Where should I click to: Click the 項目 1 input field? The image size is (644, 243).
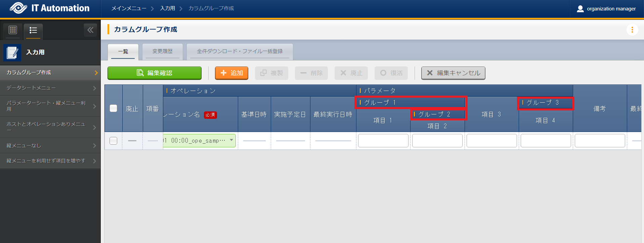383,141
